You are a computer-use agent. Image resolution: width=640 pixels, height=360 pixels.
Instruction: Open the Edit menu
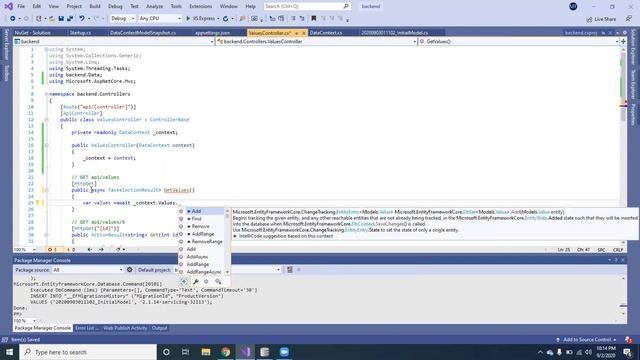pos(37,7)
